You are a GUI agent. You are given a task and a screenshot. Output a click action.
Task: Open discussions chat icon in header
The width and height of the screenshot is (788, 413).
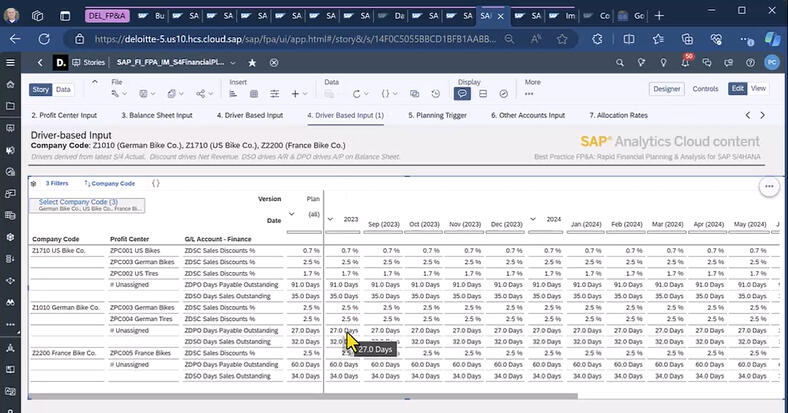[707, 63]
